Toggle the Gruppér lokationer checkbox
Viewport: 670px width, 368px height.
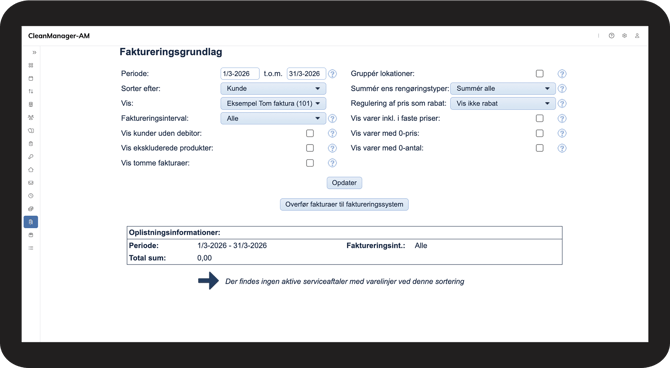[x=540, y=74]
